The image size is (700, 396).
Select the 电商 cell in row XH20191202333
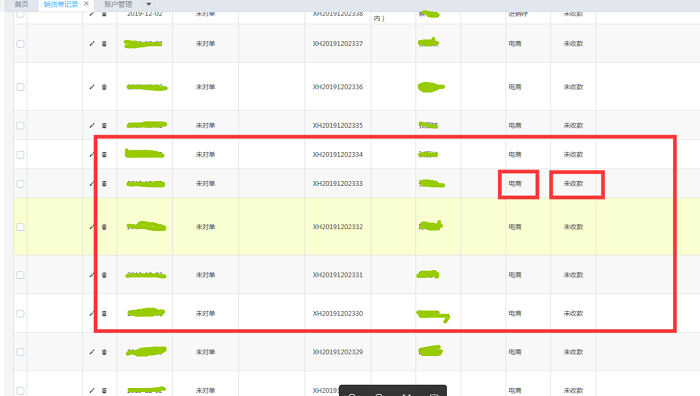pos(515,183)
